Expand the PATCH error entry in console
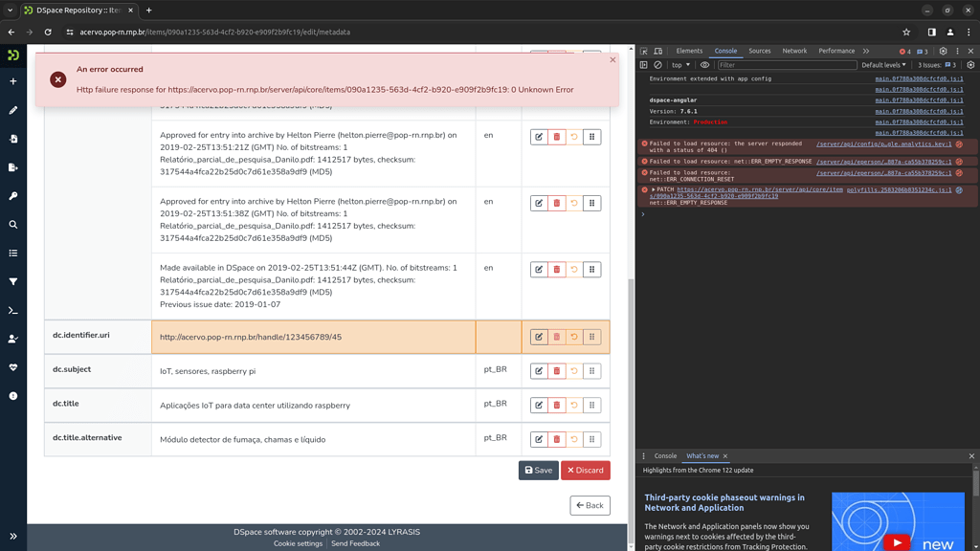980x551 pixels. point(654,189)
